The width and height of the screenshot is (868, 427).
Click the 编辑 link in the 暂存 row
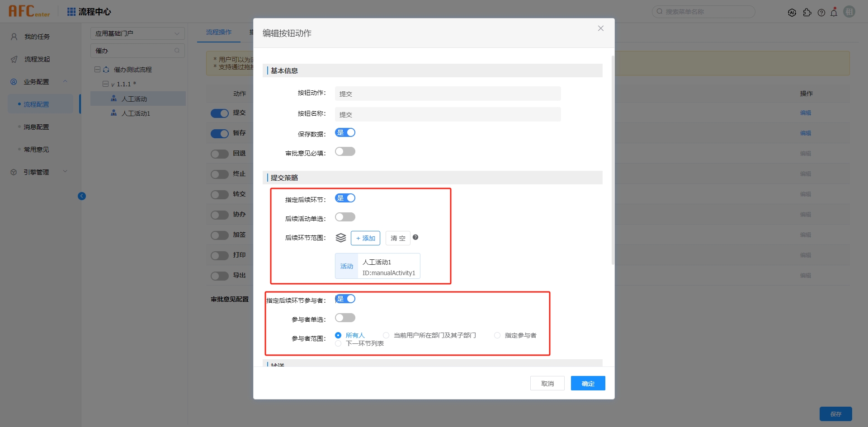coord(806,133)
